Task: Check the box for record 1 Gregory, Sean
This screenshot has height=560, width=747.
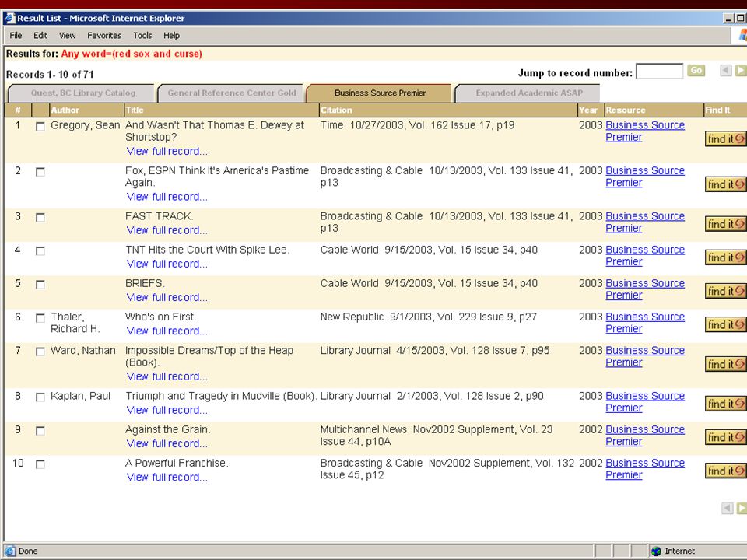Action: [x=40, y=126]
